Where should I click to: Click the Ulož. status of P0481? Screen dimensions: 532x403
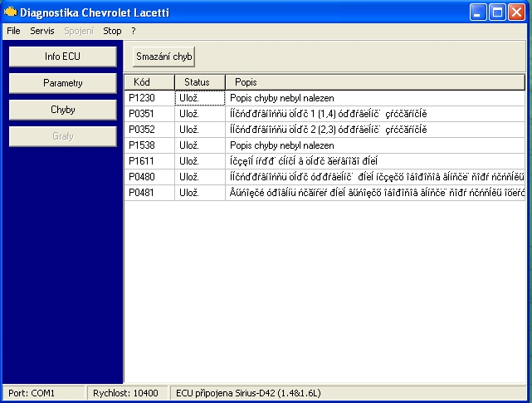coord(200,193)
